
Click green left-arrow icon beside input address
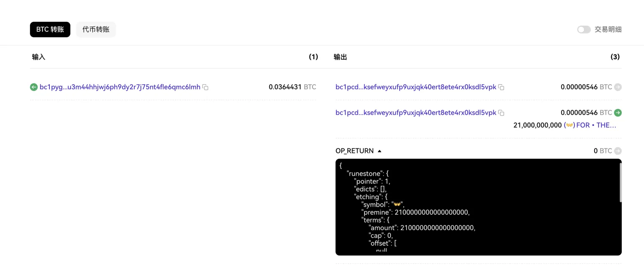34,87
